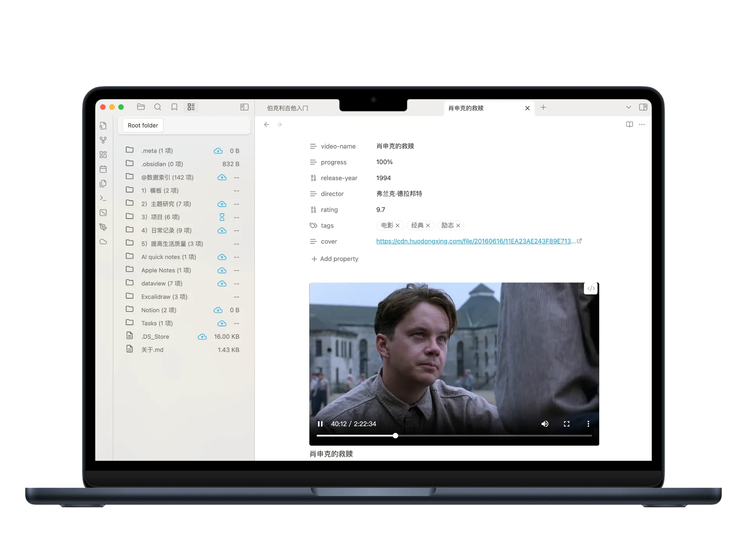Remove the 经典 tag
The height and width of the screenshot is (560, 747).
(x=428, y=226)
